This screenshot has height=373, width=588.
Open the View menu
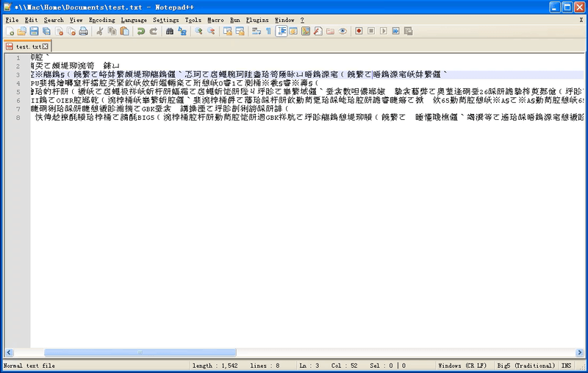(76, 21)
